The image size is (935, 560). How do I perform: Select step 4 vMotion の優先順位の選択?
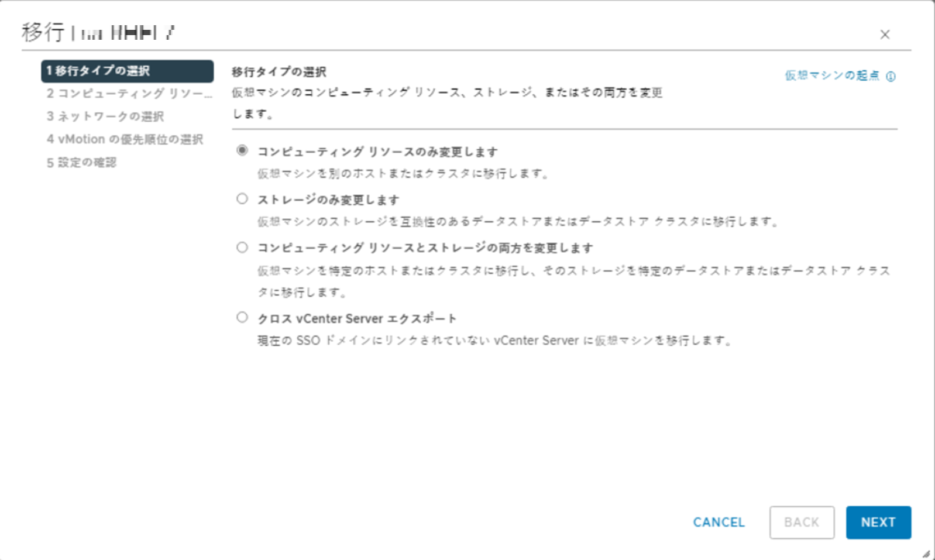click(125, 139)
